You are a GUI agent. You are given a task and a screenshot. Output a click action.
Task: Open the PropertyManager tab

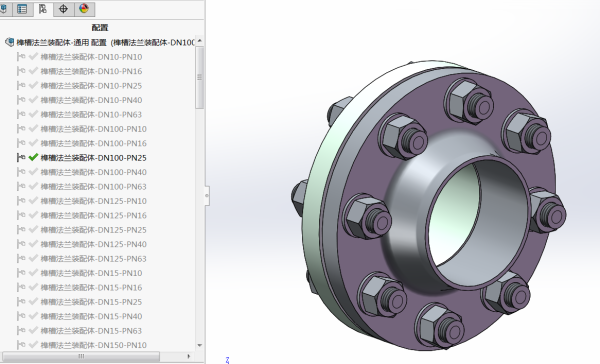22,9
